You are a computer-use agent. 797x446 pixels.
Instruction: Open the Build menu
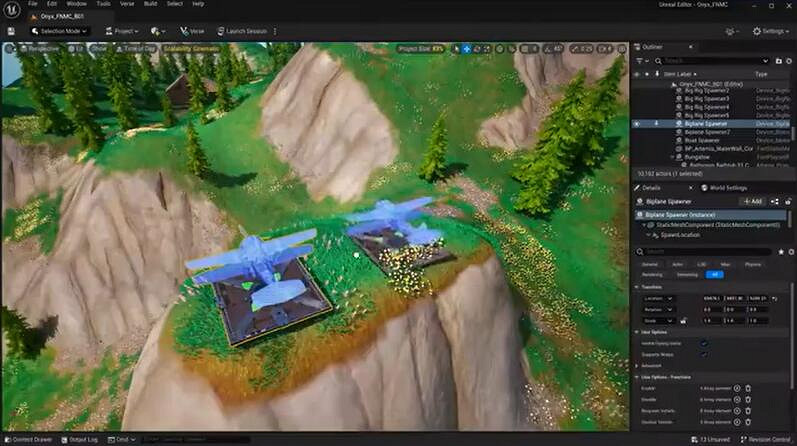tap(149, 4)
